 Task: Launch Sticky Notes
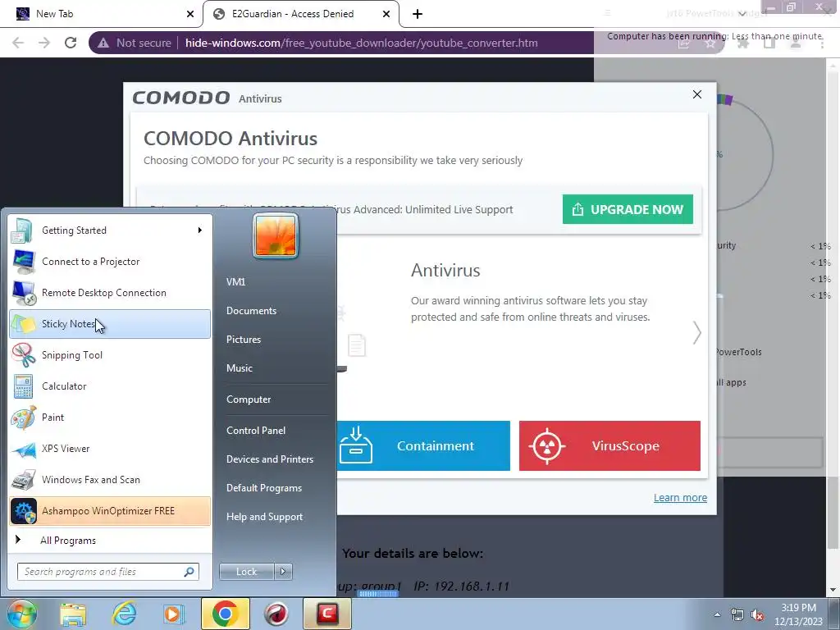point(110,323)
